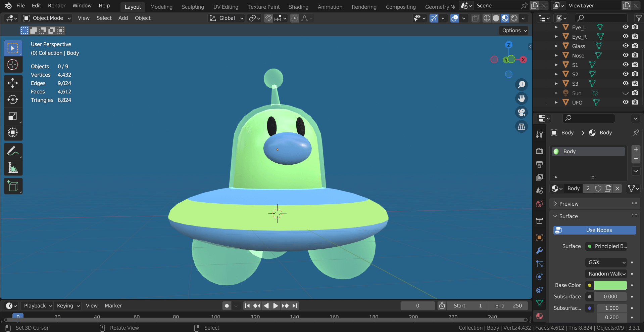Activate the 3D Cursor tool
The width and height of the screenshot is (644, 332).
tap(13, 65)
